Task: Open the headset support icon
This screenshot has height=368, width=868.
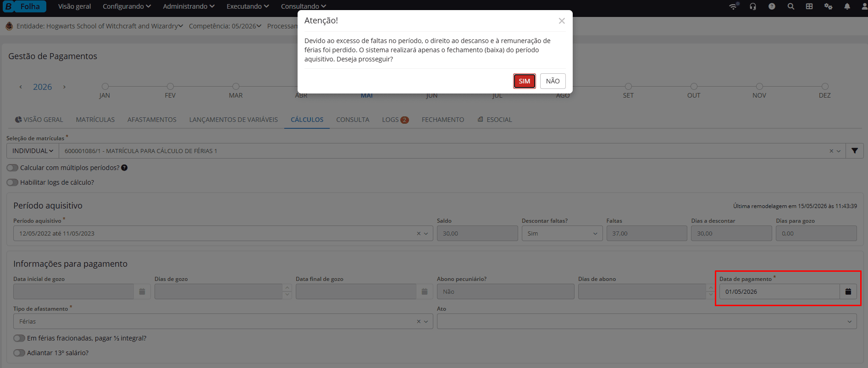Action: click(x=753, y=6)
